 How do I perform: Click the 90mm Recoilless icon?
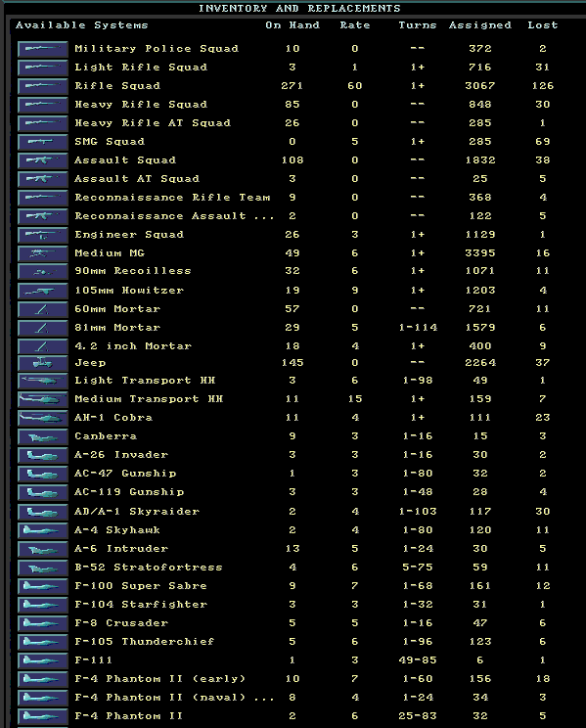coord(43,272)
